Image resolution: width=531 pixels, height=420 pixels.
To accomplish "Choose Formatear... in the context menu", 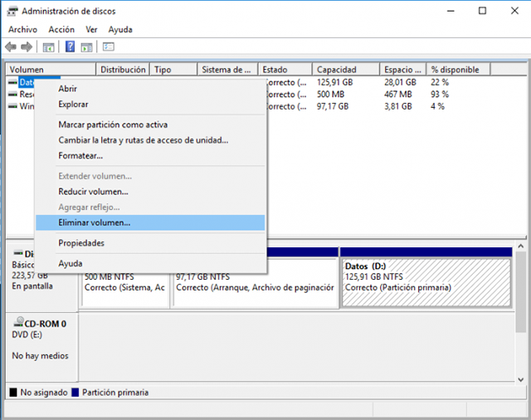I will point(149,156).
